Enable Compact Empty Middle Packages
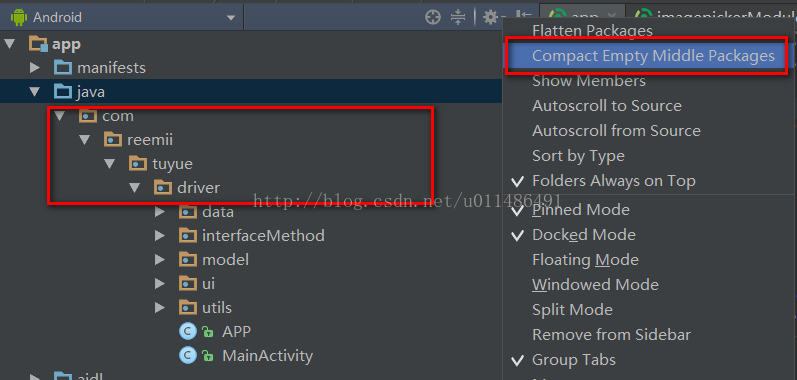 [x=650, y=55]
